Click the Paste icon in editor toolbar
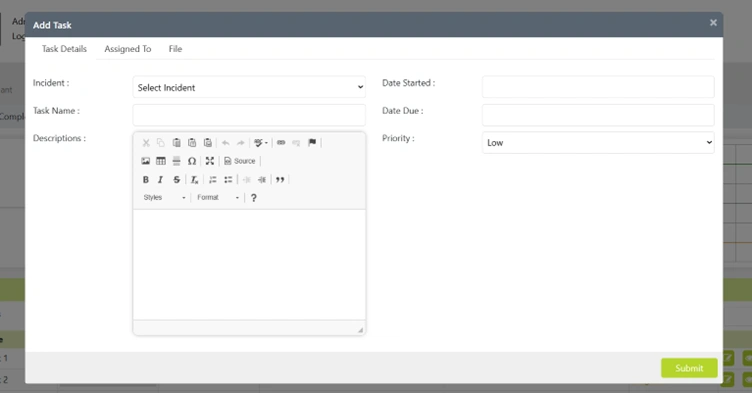Image resolution: width=752 pixels, height=393 pixels. coord(176,143)
